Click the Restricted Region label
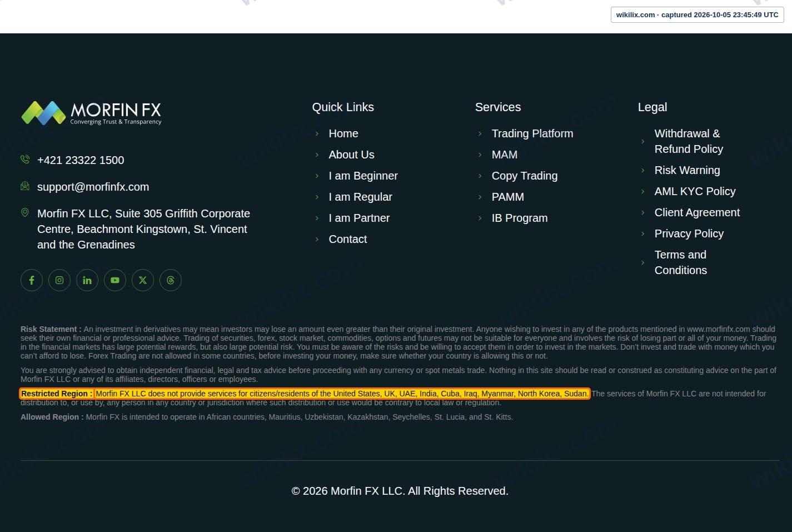Viewport: 792px width, 532px height. 57,394
